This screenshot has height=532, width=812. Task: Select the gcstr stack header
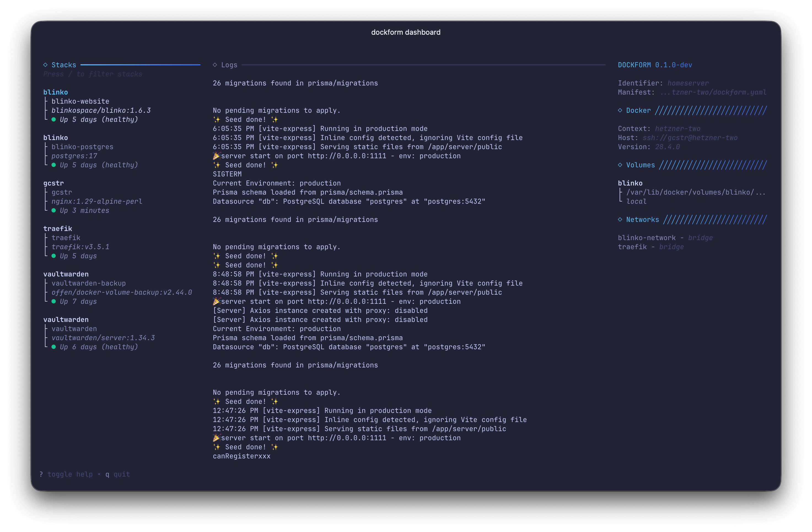point(53,183)
